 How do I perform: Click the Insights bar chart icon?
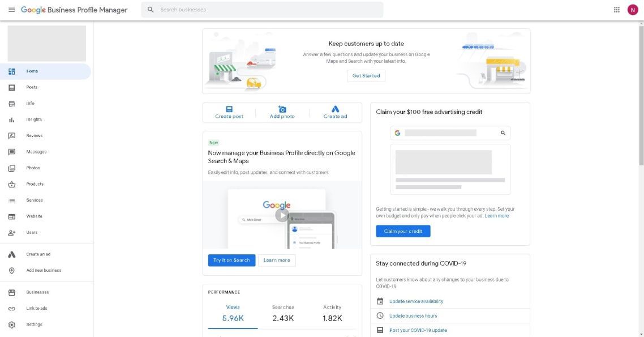pos(11,120)
